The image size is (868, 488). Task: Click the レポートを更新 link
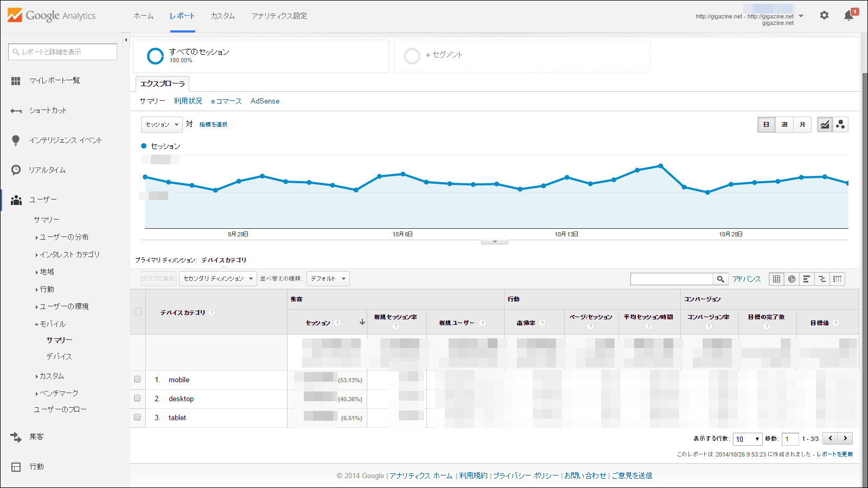click(834, 454)
